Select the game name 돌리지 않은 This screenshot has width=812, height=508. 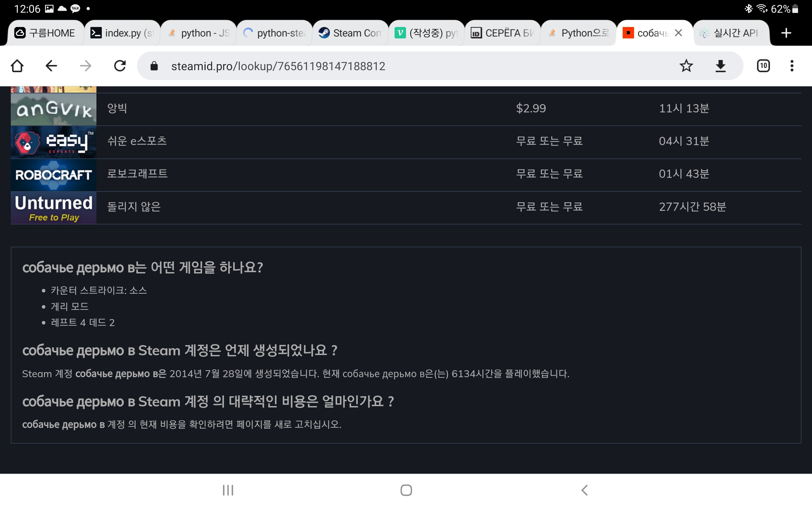(134, 207)
